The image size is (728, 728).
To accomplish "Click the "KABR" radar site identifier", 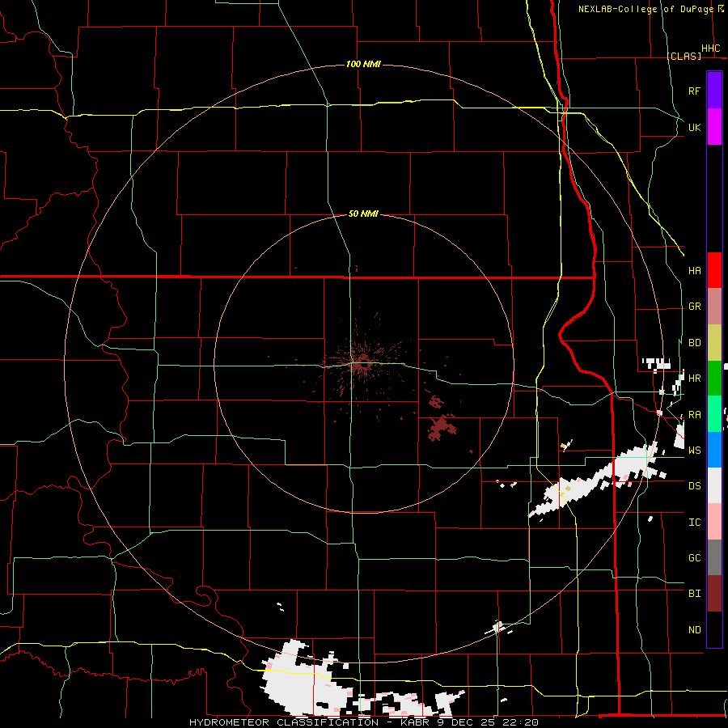I will click(415, 722).
